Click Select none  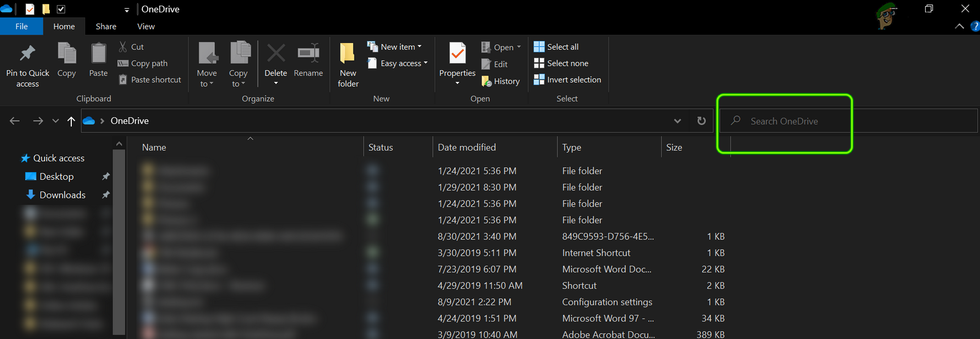point(561,63)
